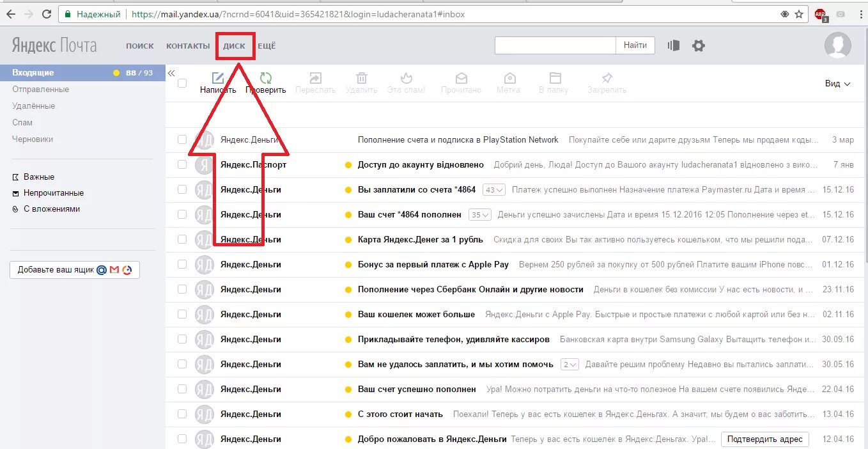Open the Adblock Plus extension icon
868x449 pixels.
point(821,14)
